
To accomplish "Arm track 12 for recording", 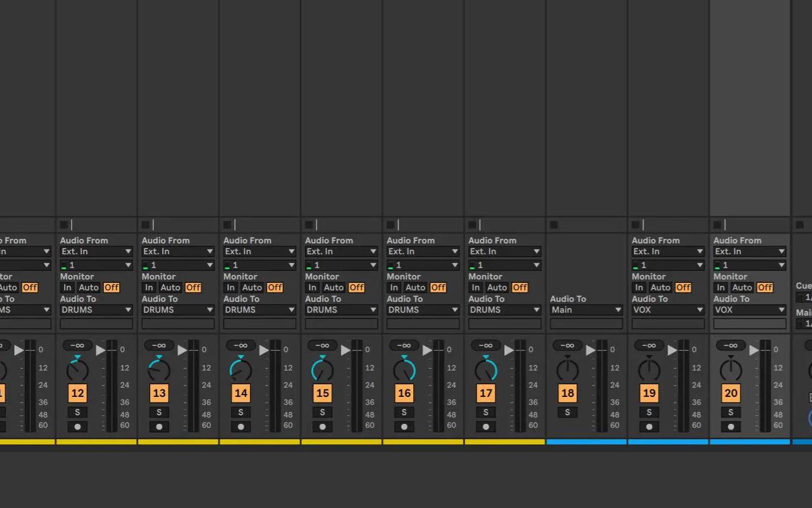I will [77, 427].
